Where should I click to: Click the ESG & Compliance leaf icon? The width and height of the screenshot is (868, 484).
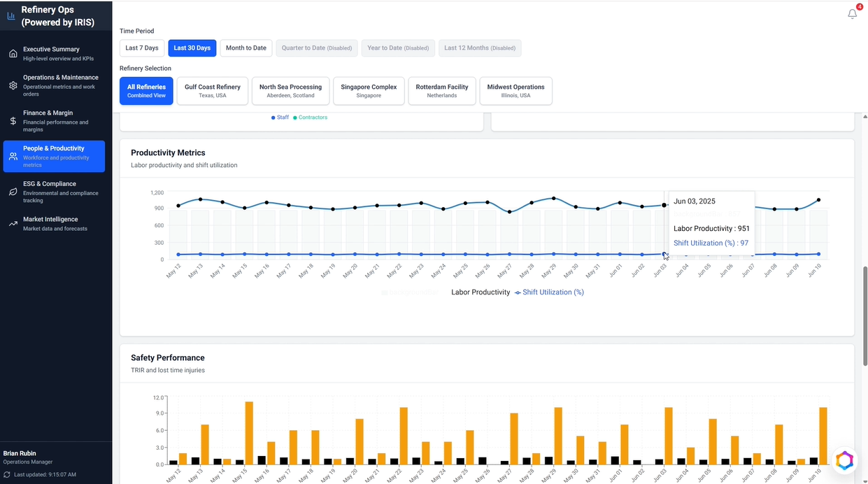[13, 192]
